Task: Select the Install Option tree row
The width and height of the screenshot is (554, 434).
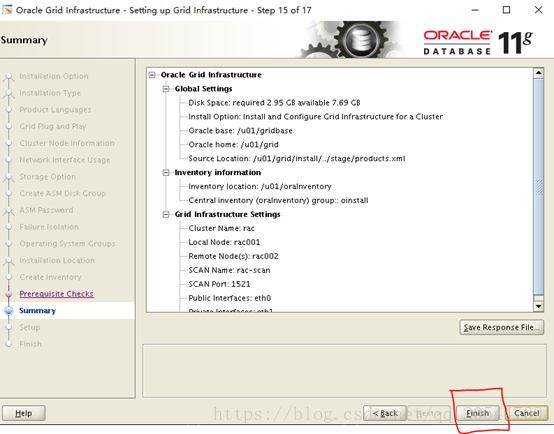Action: [315, 117]
